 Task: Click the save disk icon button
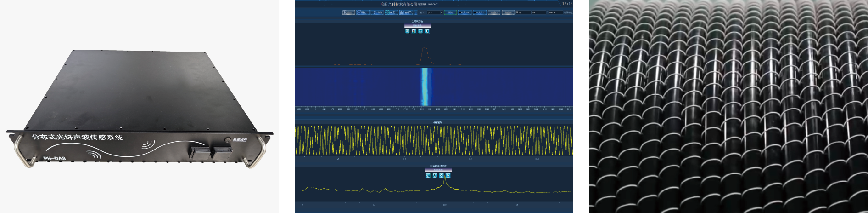point(377,12)
